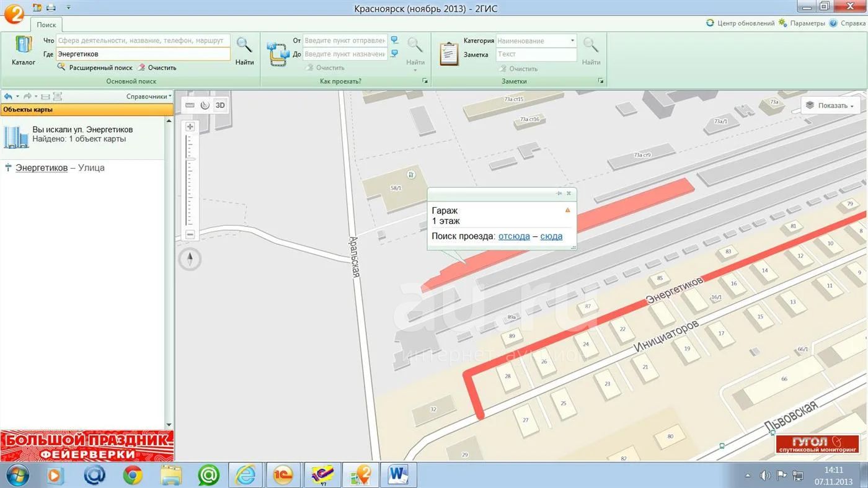This screenshot has height=488, width=868.
Task: Pick destination point on map icon
Action: pos(394,54)
